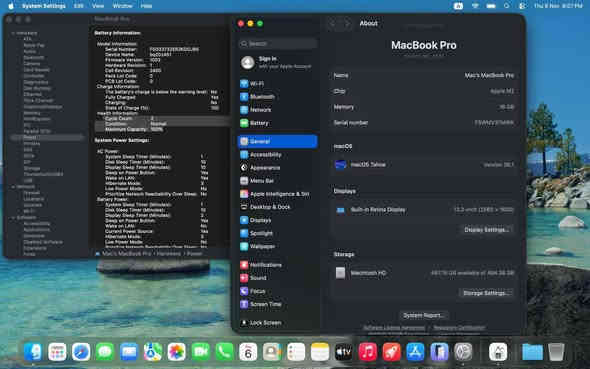Open the Apple menu
The width and height of the screenshot is (590, 369).
pos(11,6)
